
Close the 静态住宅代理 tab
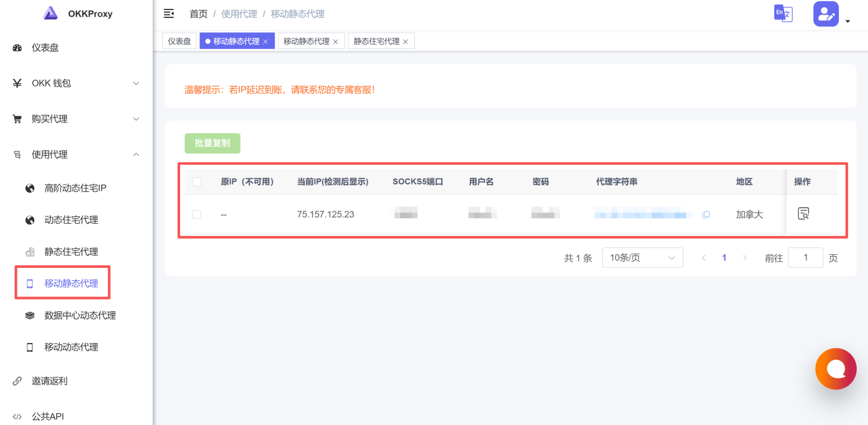pyautogui.click(x=406, y=42)
